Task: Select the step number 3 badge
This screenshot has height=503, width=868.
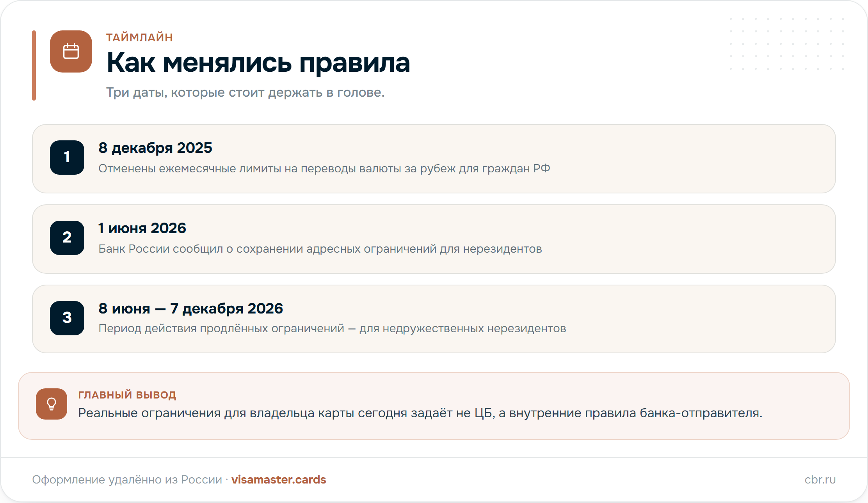Action: click(x=67, y=318)
